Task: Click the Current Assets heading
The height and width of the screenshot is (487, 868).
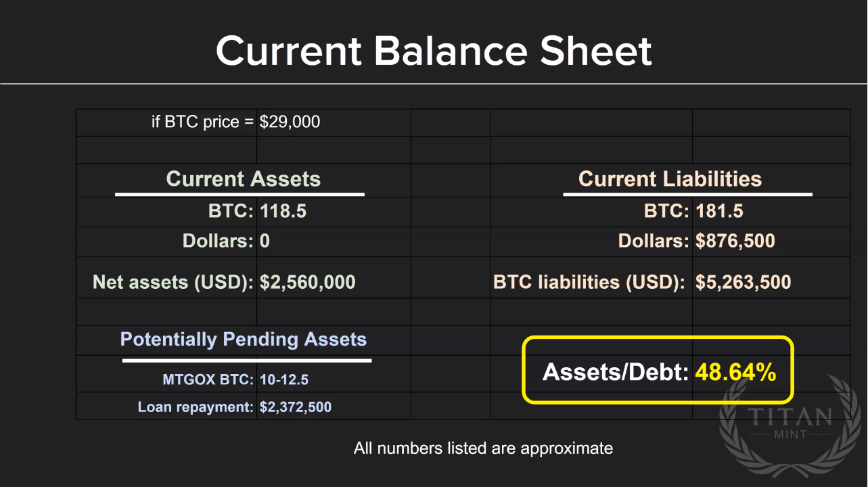Action: [244, 179]
